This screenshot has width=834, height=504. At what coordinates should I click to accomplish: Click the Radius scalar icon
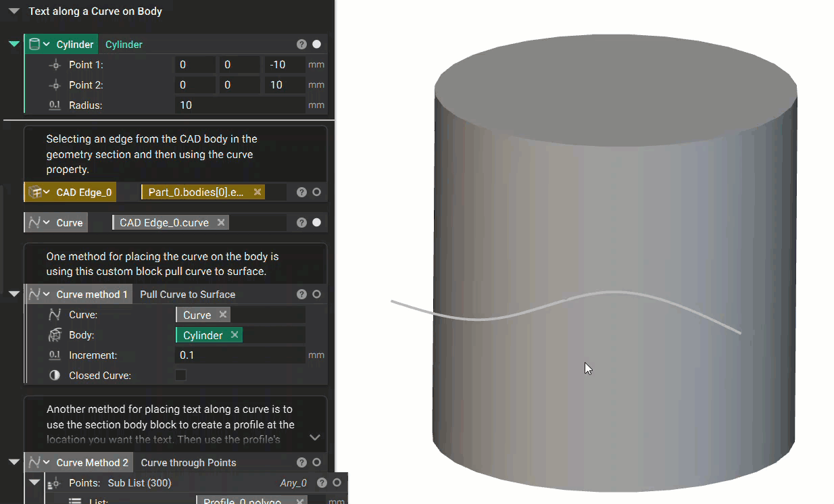click(55, 105)
